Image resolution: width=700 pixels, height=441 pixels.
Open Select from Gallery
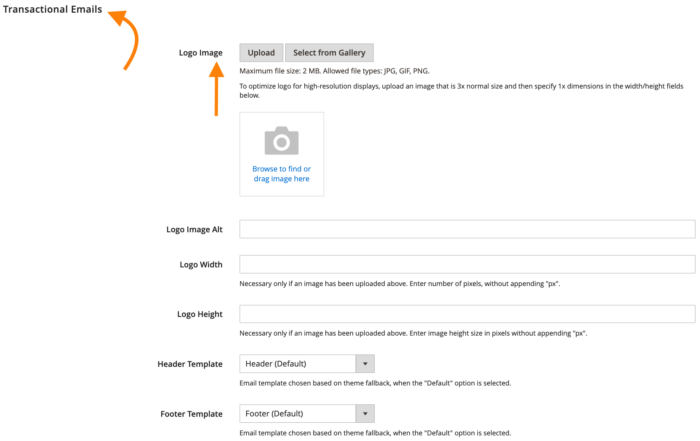coord(329,53)
